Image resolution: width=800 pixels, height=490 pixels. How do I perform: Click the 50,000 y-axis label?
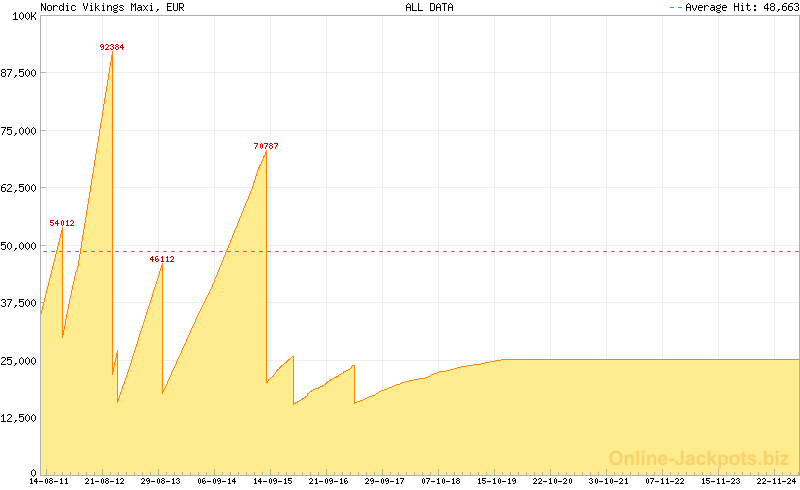click(18, 246)
